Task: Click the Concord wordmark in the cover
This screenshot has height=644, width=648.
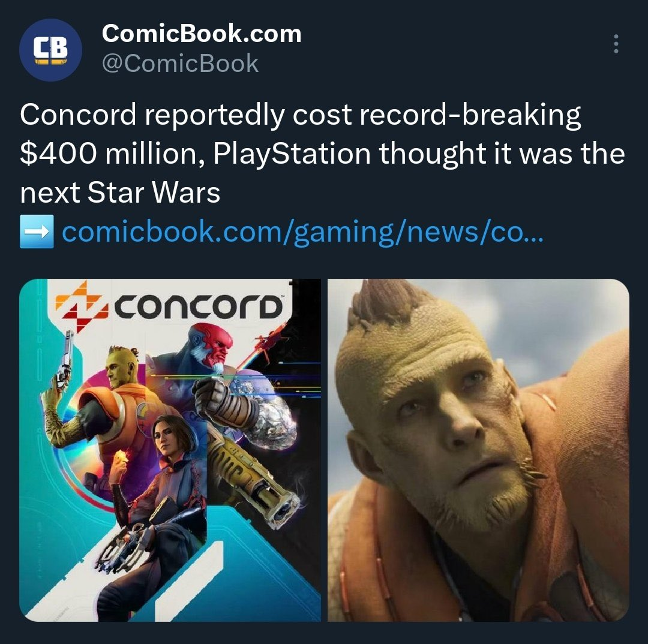Action: tap(199, 308)
